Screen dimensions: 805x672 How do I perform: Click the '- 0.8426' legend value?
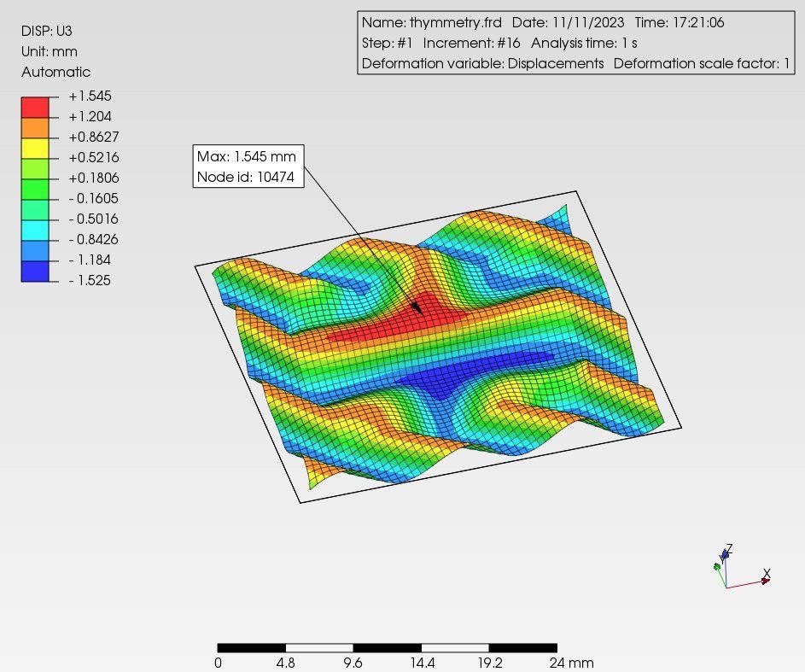point(93,239)
